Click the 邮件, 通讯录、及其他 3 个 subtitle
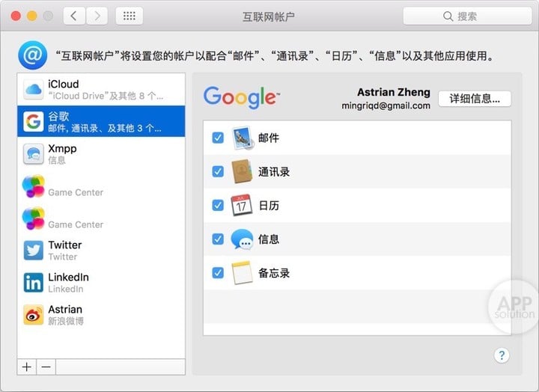Viewport: 539px width, 392px height. [x=105, y=129]
